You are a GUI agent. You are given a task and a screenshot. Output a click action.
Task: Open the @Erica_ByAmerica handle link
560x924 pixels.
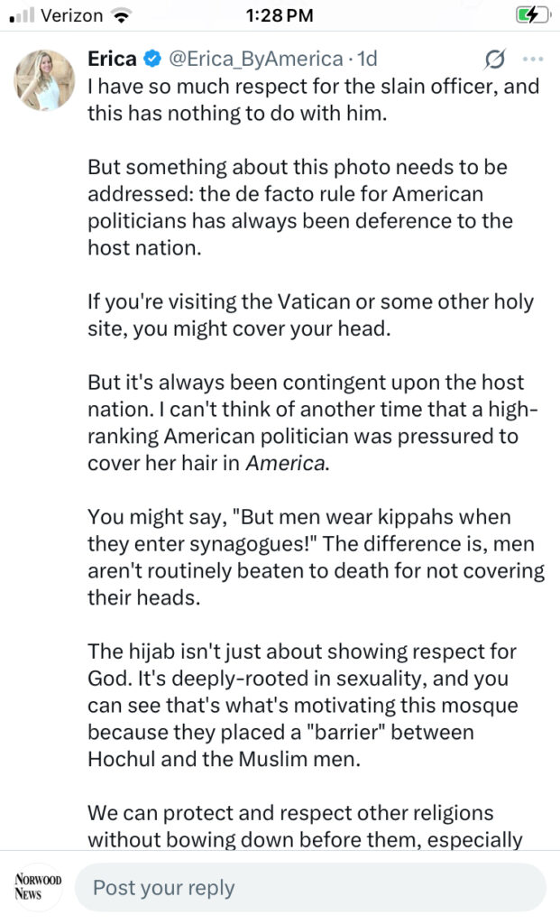256,60
